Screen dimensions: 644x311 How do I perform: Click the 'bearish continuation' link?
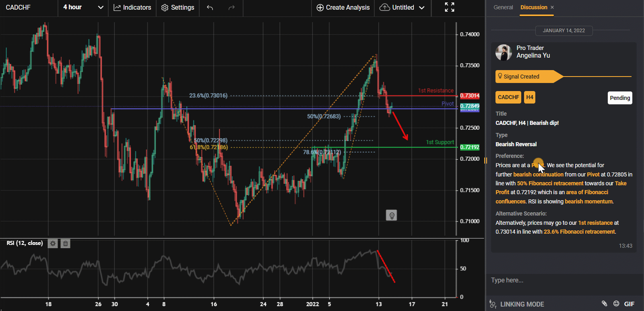(x=538, y=174)
